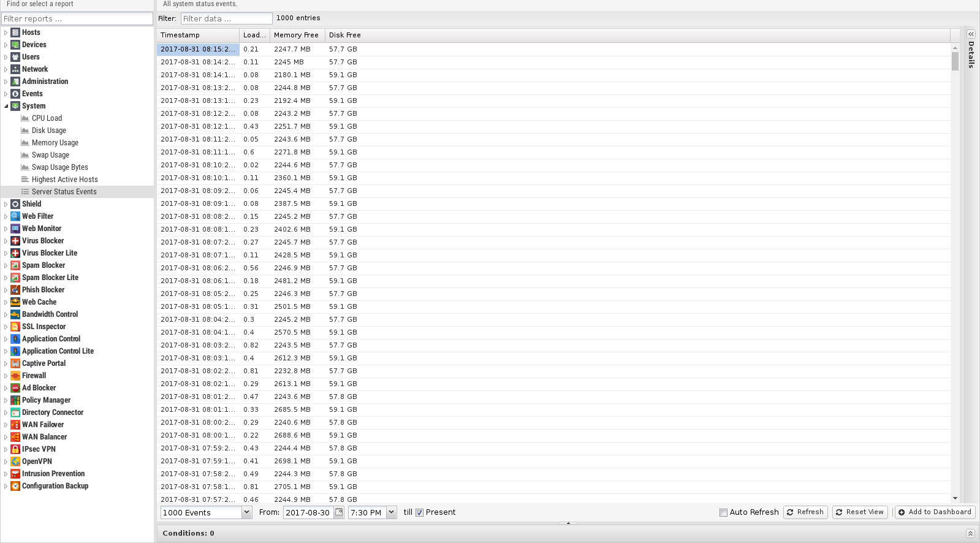Expand the Details side panel
The height and width of the screenshot is (543, 980).
point(971,34)
